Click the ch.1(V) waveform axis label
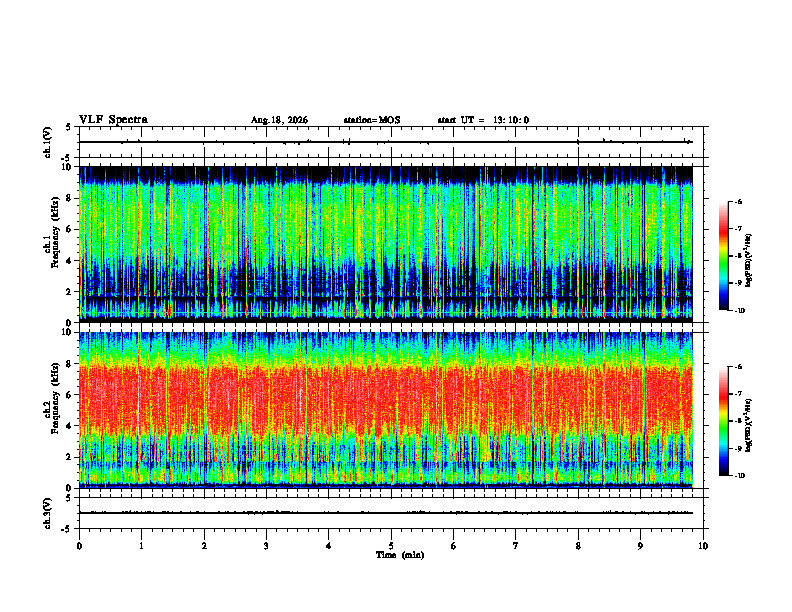Screen dimensions: 792x612 point(48,142)
